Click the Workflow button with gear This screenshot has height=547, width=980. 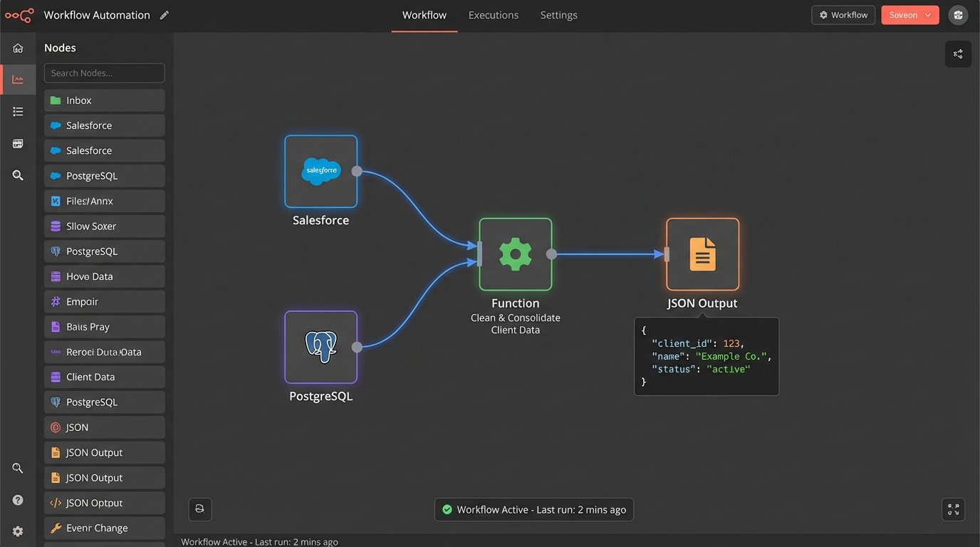(x=843, y=15)
